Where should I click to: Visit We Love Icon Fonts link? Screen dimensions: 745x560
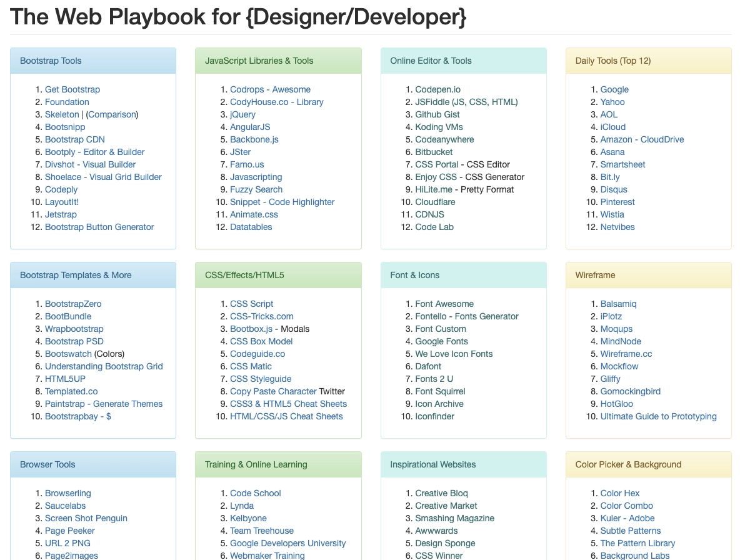(x=454, y=354)
